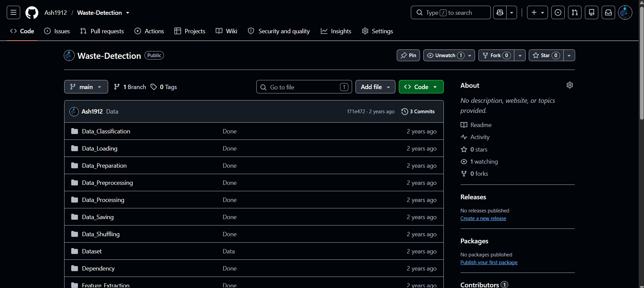
Task: Open the Create new plus dropdown
Action: 538,13
